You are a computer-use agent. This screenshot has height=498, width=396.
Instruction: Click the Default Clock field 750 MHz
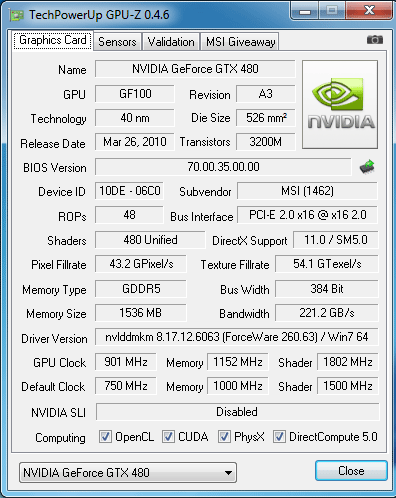coord(126,386)
